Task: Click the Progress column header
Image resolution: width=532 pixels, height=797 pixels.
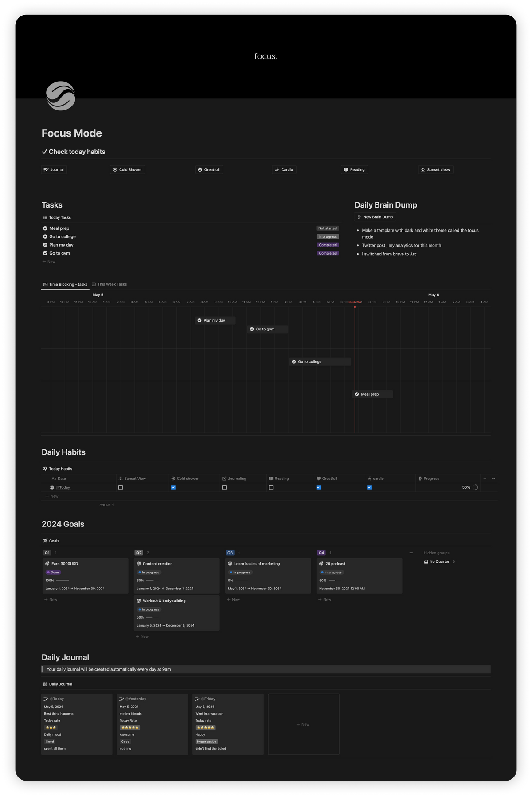Action: [x=448, y=479]
